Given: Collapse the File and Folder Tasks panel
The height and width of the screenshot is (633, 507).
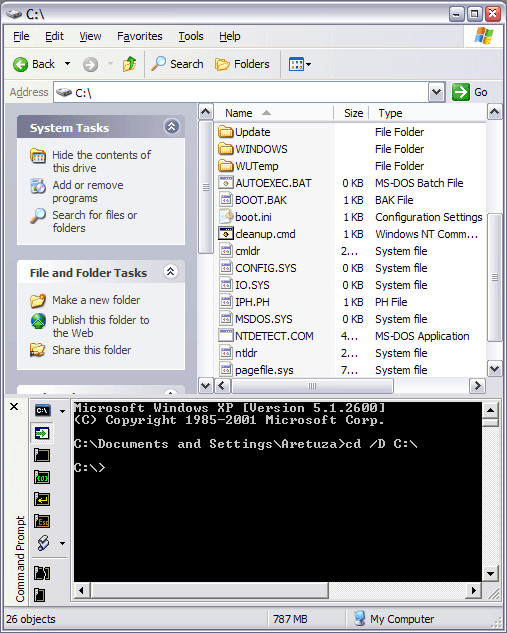Looking at the screenshot, I should [x=171, y=272].
